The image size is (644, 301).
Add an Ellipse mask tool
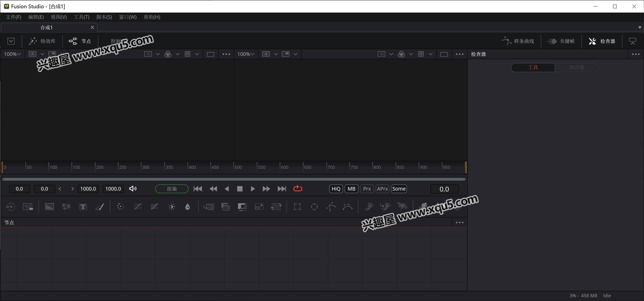(x=314, y=207)
